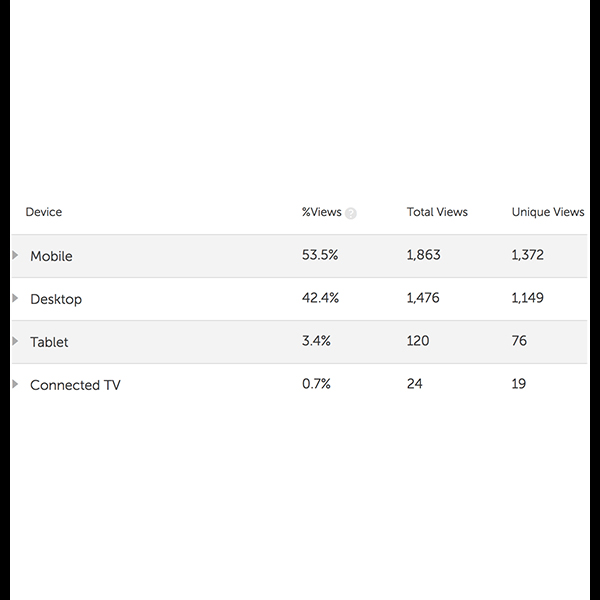Screen dimensions: 600x600
Task: Select the Tablet row label
Action: [49, 342]
